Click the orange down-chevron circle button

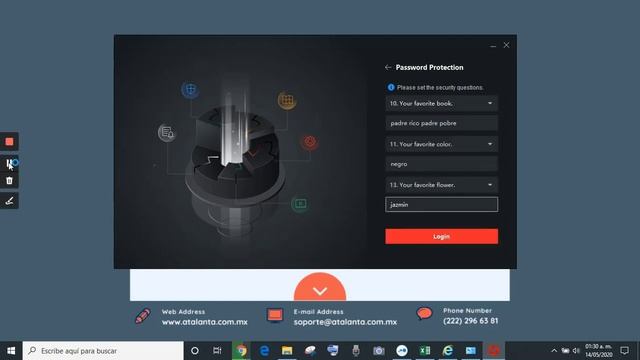tap(320, 288)
